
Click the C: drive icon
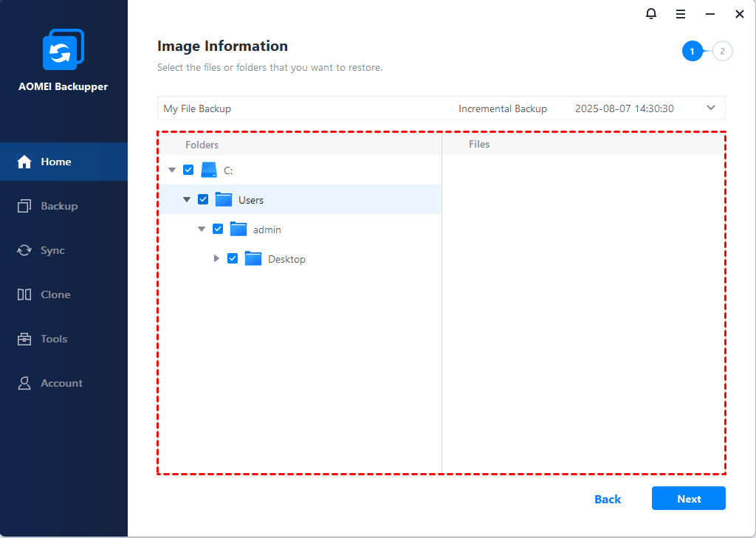[209, 170]
